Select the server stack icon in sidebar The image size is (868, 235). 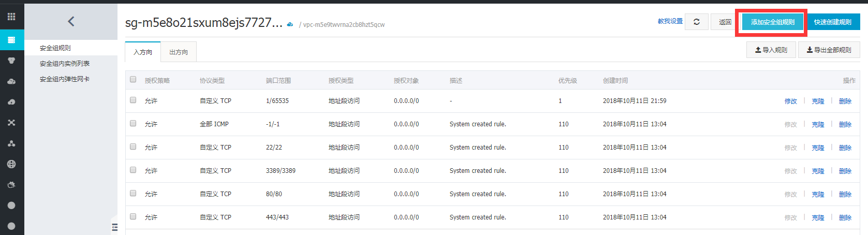tap(11, 40)
